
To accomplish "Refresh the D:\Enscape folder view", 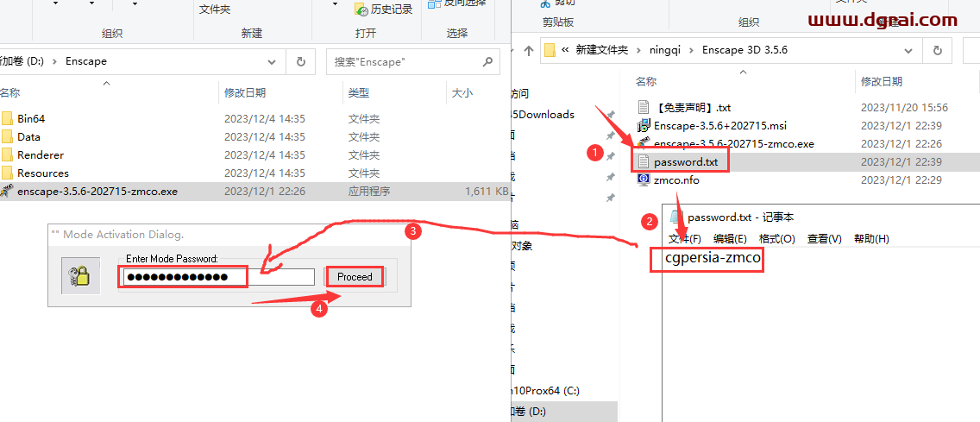I will point(300,62).
